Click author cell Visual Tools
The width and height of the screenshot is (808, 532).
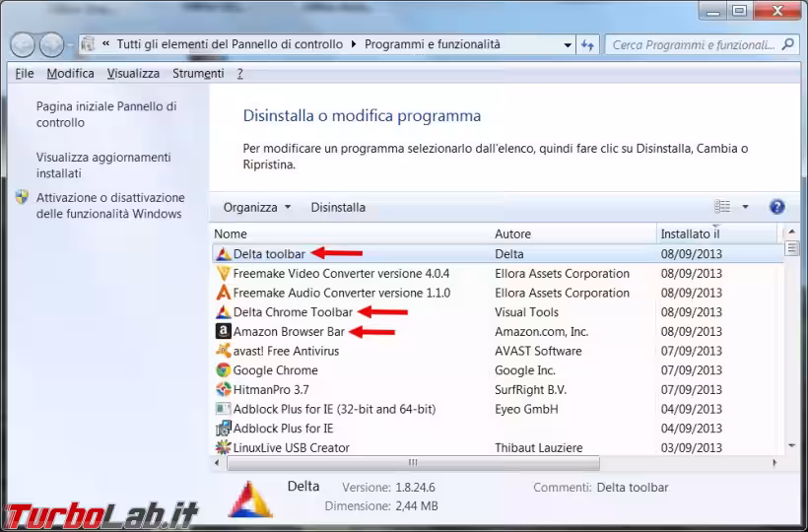tap(526, 312)
